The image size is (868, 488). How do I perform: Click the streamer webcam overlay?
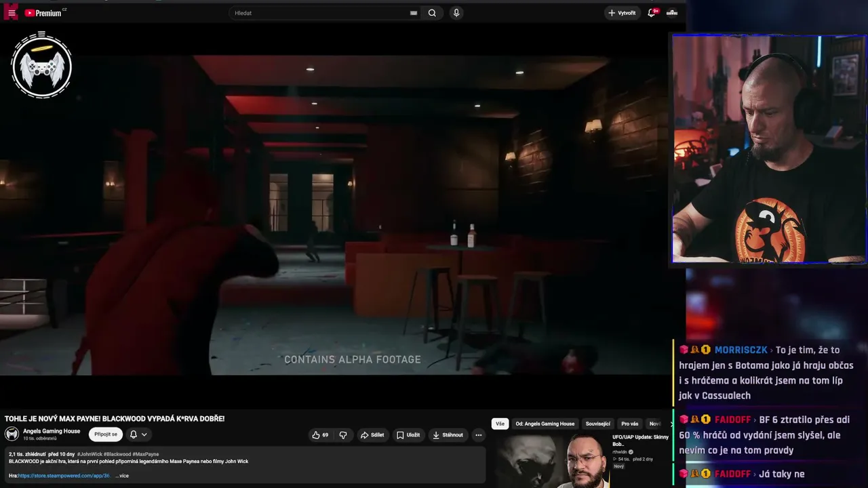[x=769, y=148]
